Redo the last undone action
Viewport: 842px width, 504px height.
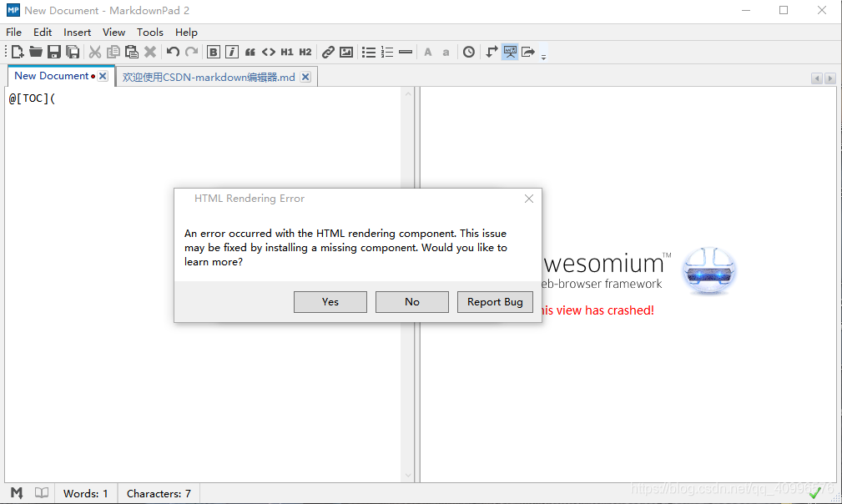click(192, 52)
